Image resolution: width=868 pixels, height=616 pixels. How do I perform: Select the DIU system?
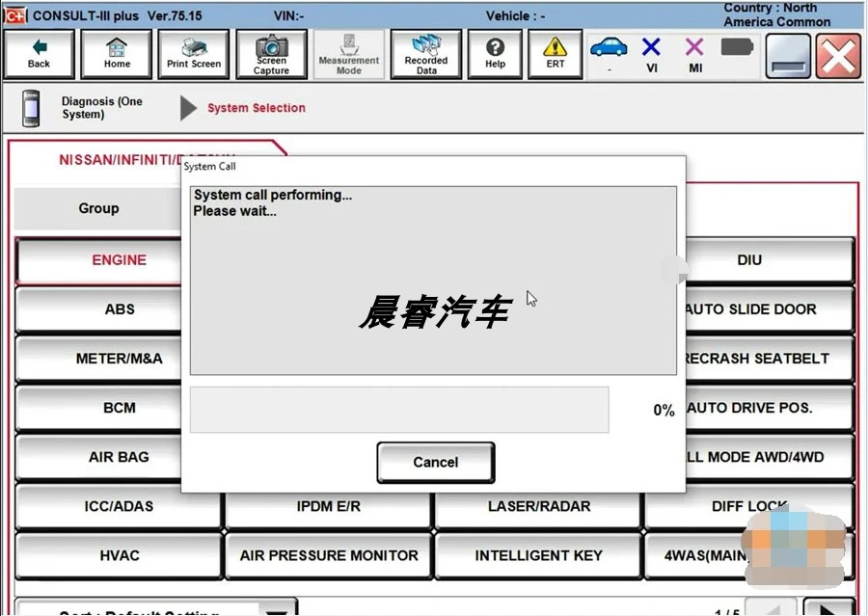(x=770, y=259)
